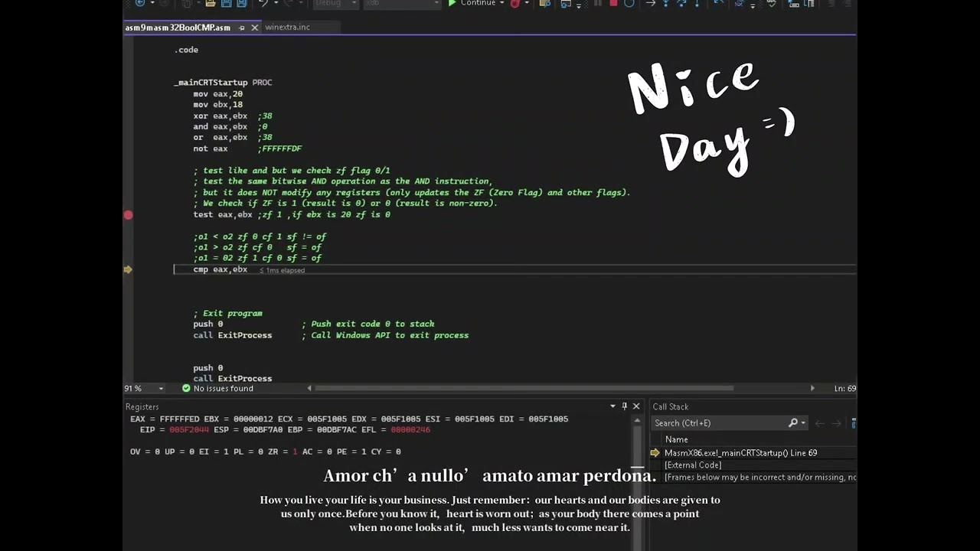Open the ≤ 1ms elapsed perf tip
This screenshot has height=551, width=980.
282,270
